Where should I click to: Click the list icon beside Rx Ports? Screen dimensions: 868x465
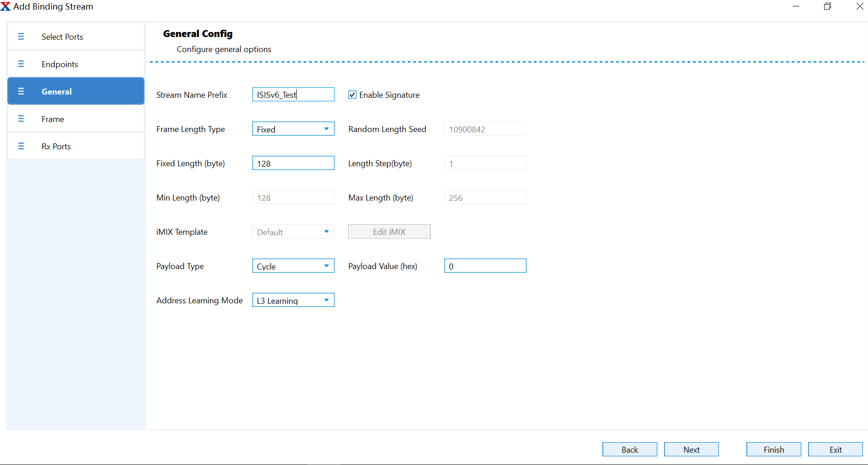pos(21,146)
